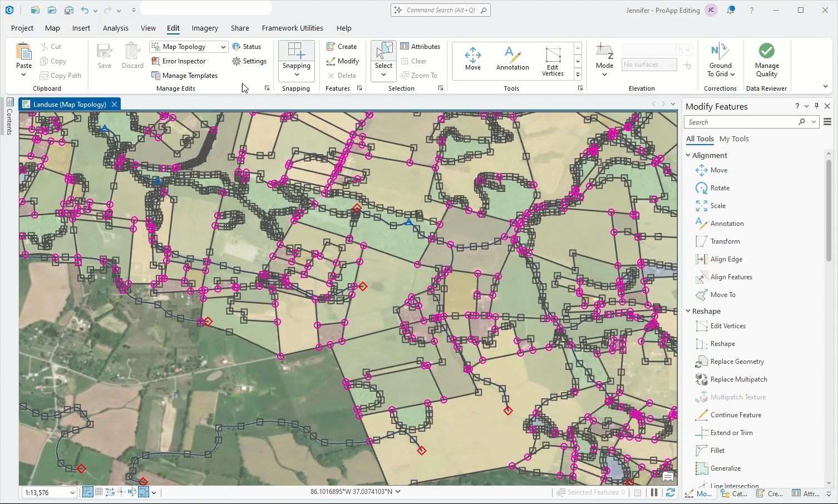Open editing Settings in Manage Edits
Viewport: 838px width, 504px height.
(x=249, y=61)
